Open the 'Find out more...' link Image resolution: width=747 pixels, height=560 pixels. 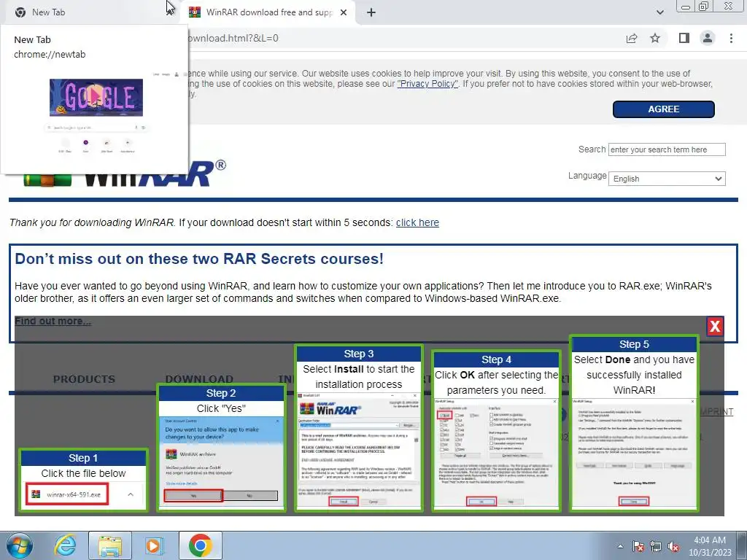(x=53, y=321)
